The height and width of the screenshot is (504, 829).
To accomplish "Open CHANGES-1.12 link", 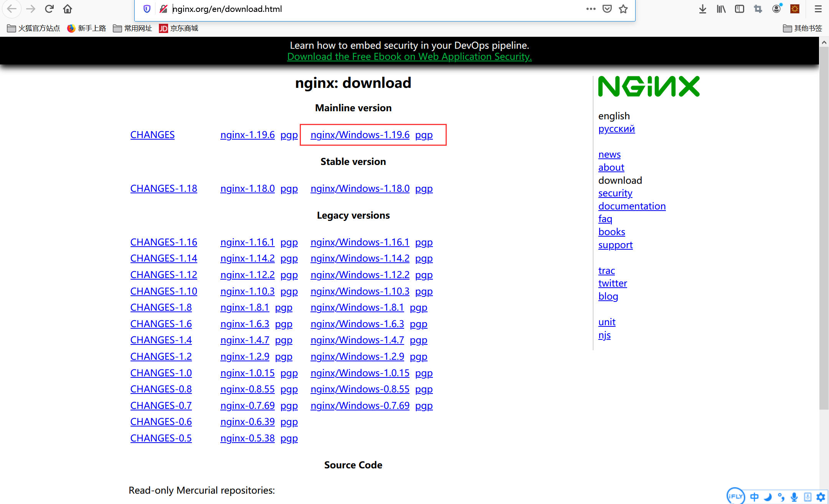I will pyautogui.click(x=163, y=275).
